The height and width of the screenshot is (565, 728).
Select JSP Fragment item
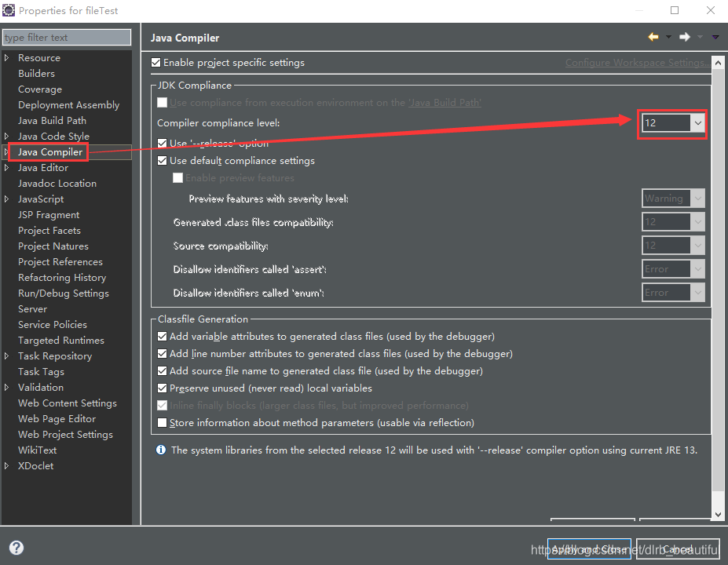[x=49, y=215]
